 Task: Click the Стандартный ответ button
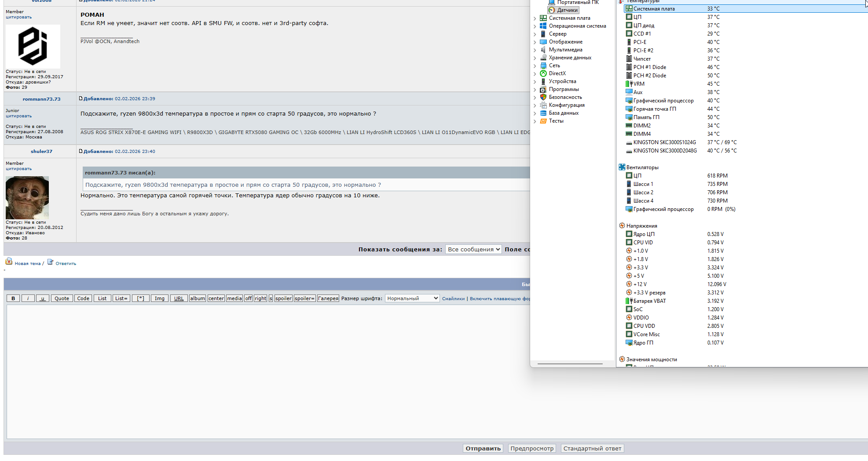(592, 448)
